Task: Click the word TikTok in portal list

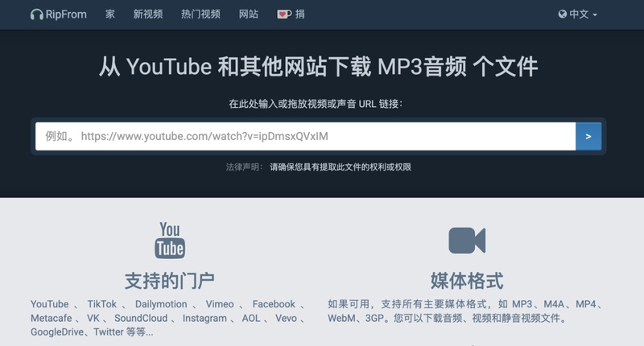Action: tap(102, 304)
